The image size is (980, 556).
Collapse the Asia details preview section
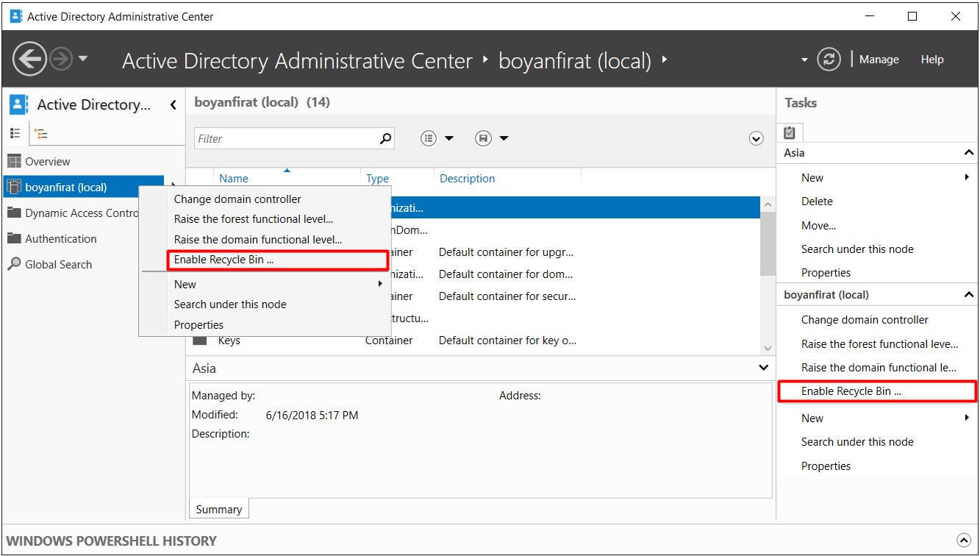tap(764, 368)
